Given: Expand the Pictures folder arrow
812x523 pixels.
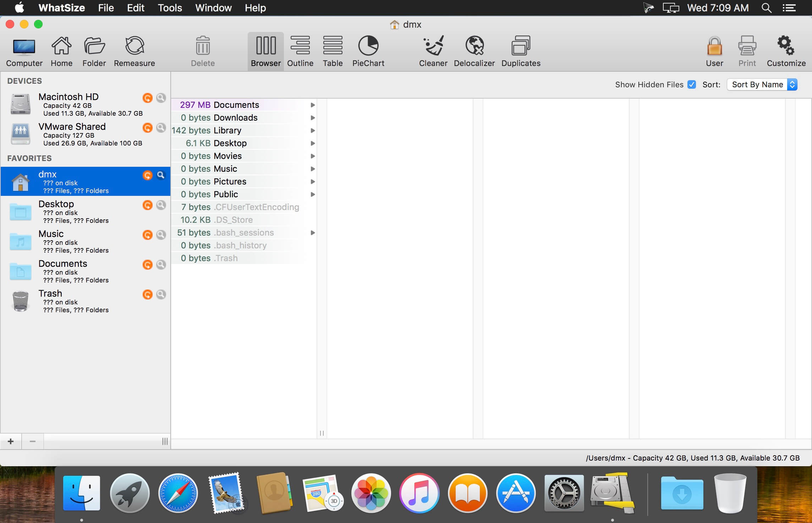Looking at the screenshot, I should point(313,182).
